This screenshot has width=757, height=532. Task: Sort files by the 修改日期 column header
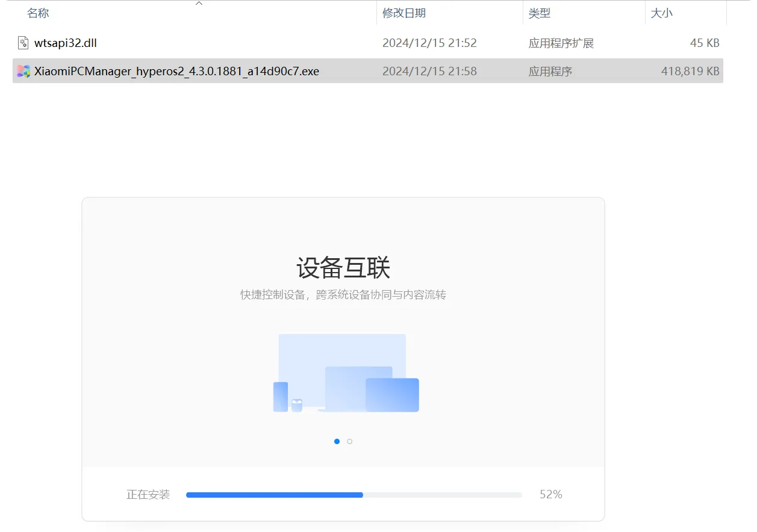[404, 13]
